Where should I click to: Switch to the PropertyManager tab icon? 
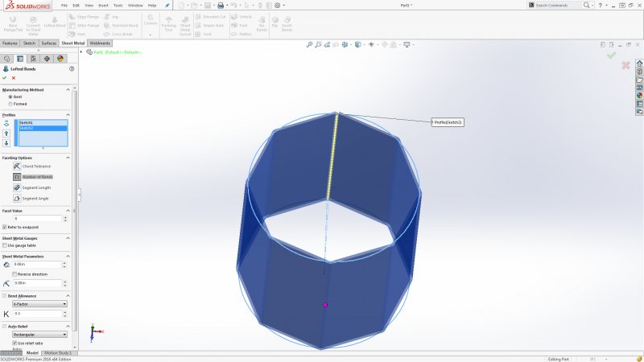pos(19,59)
